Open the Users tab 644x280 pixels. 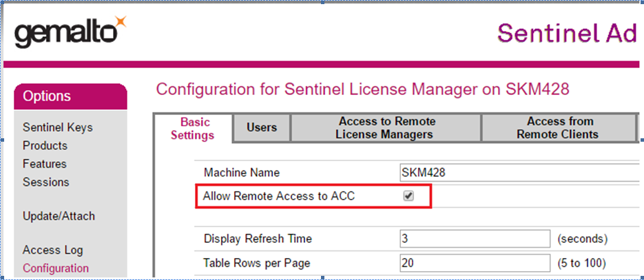[262, 127]
